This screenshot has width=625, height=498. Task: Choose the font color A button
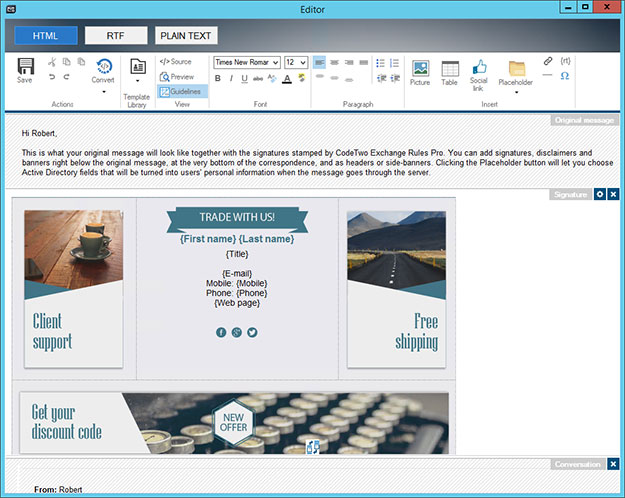pyautogui.click(x=287, y=79)
